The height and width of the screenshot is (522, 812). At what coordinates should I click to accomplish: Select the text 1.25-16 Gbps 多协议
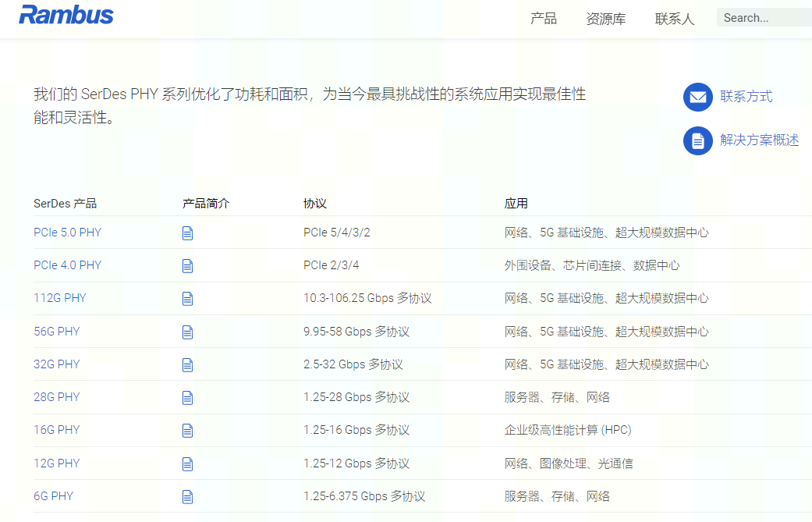pyautogui.click(x=356, y=430)
